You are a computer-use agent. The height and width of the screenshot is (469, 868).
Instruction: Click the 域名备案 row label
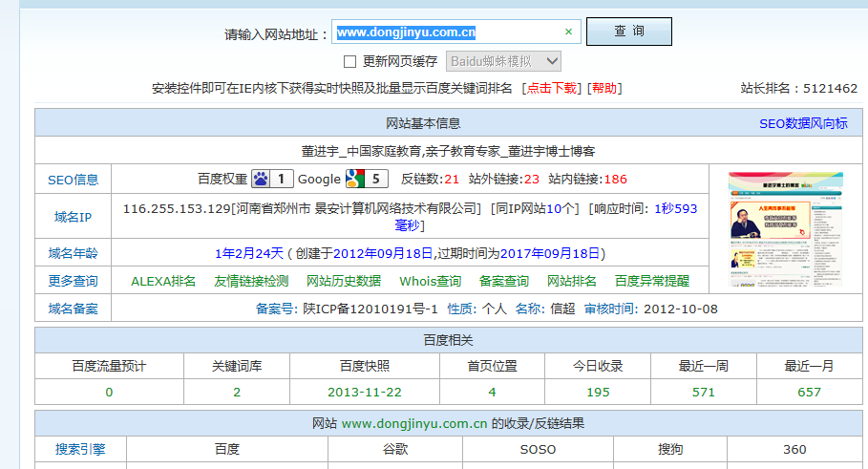pyautogui.click(x=74, y=309)
